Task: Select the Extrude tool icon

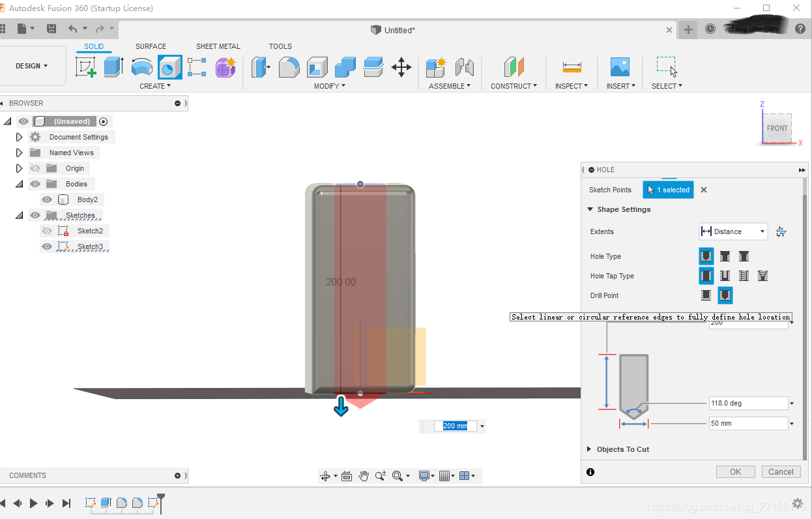Action: click(x=113, y=67)
